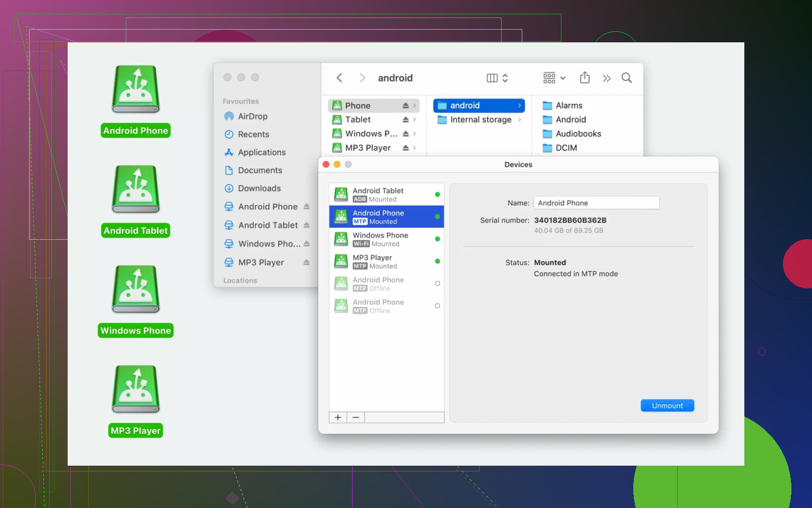Click the Finder Share icon
The height and width of the screenshot is (508, 812).
tap(585, 78)
